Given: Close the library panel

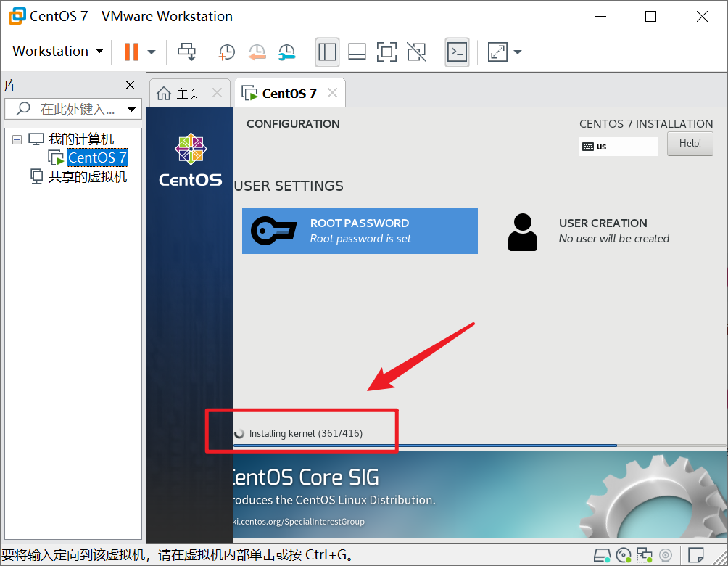Looking at the screenshot, I should 130,85.
